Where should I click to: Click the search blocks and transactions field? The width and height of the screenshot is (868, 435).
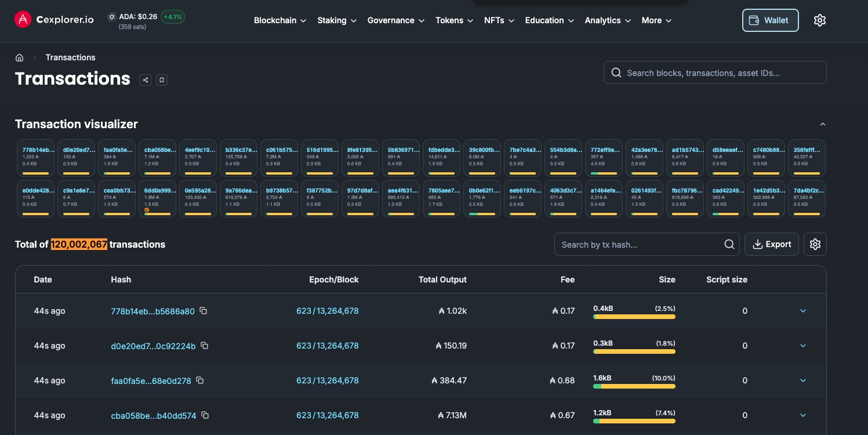(x=715, y=72)
